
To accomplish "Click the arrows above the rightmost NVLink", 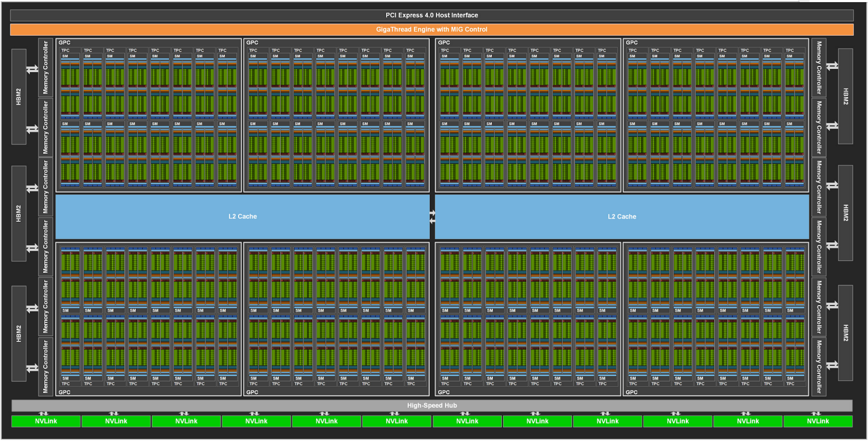I will point(816,414).
